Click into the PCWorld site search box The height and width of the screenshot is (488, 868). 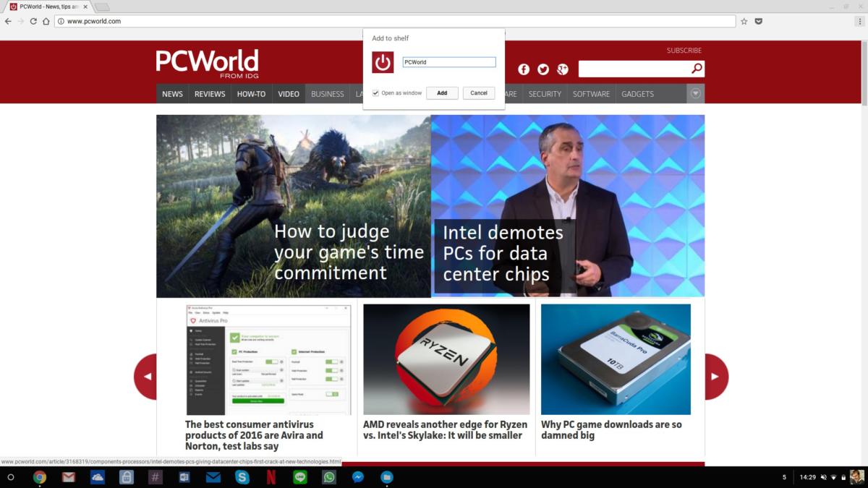(x=634, y=69)
